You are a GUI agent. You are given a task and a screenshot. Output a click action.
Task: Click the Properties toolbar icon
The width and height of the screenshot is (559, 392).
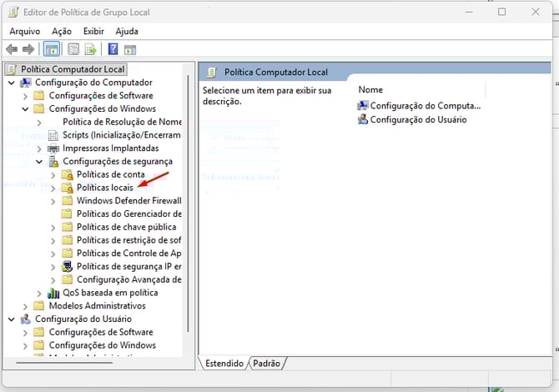tap(73, 49)
